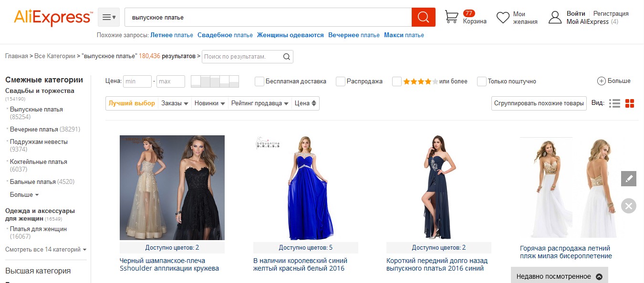Image resolution: width=644 pixels, height=283 pixels.
Task: Click the orange search magnifier button
Action: [424, 17]
